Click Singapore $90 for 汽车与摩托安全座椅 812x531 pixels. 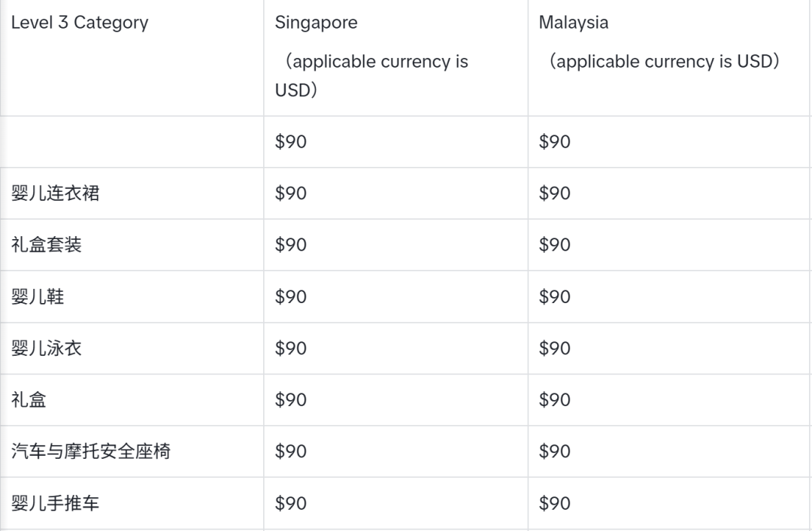point(290,451)
